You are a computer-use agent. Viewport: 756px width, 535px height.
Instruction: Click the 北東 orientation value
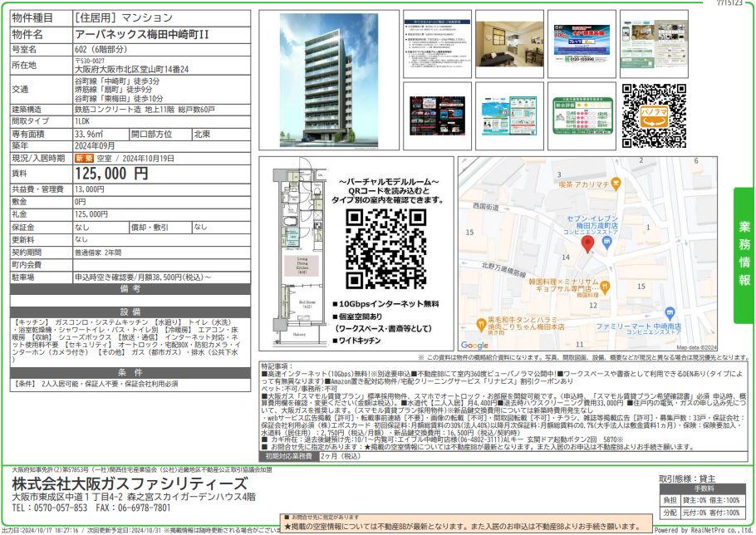pyautogui.click(x=202, y=135)
